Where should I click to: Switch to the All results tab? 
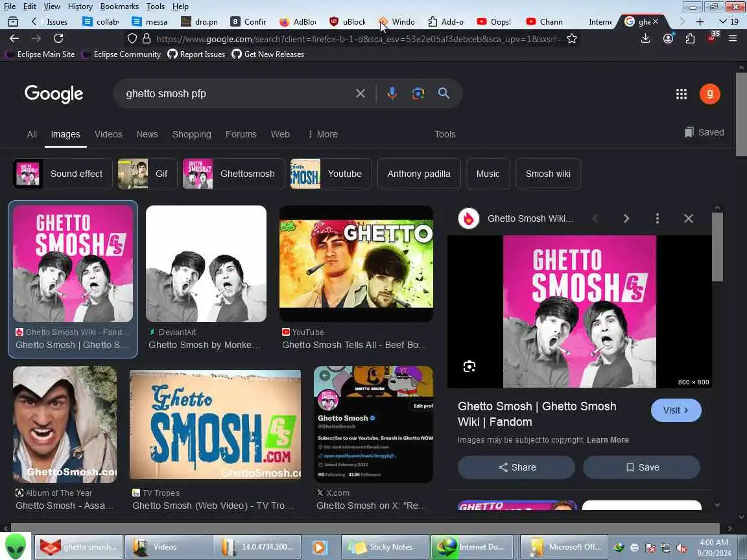coord(32,134)
